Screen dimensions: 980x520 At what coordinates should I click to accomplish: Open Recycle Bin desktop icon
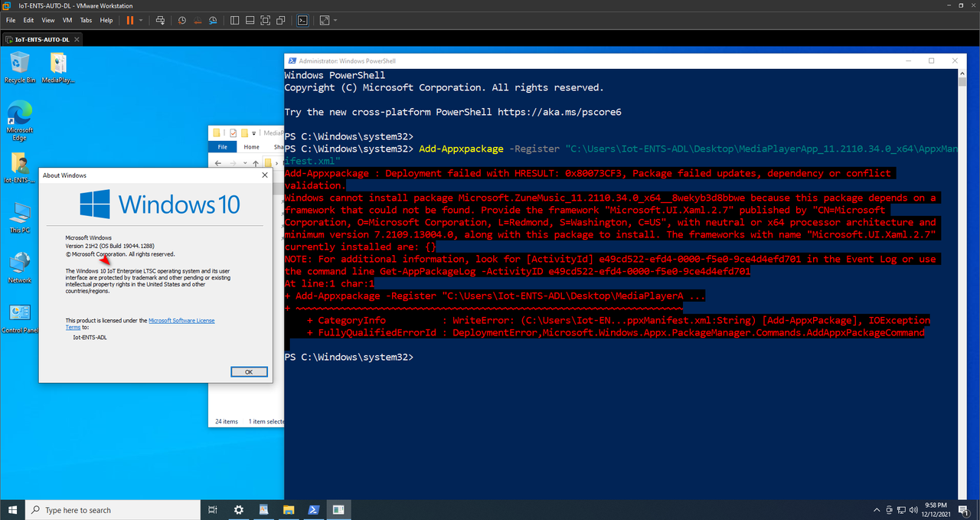click(19, 67)
